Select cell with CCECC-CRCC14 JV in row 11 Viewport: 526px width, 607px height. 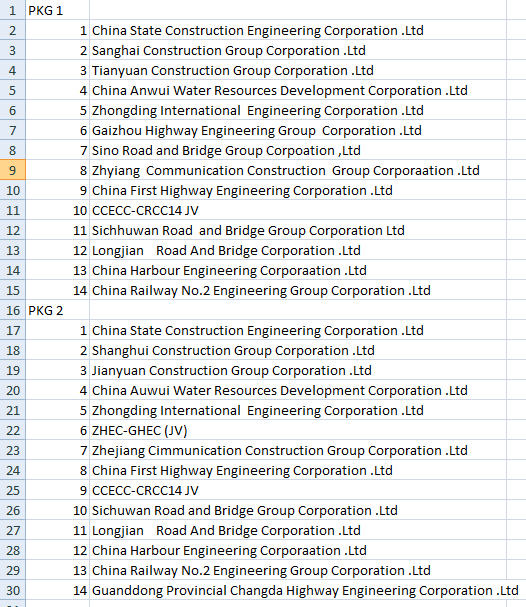pyautogui.click(x=298, y=211)
